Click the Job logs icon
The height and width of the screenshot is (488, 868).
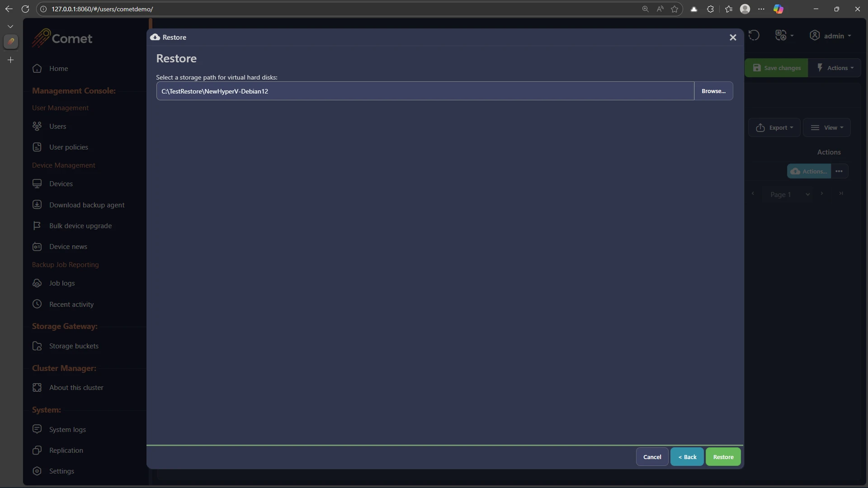(x=37, y=283)
